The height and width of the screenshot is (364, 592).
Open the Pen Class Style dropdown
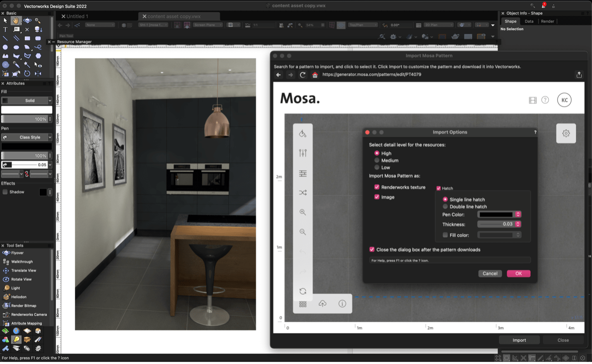click(27, 137)
